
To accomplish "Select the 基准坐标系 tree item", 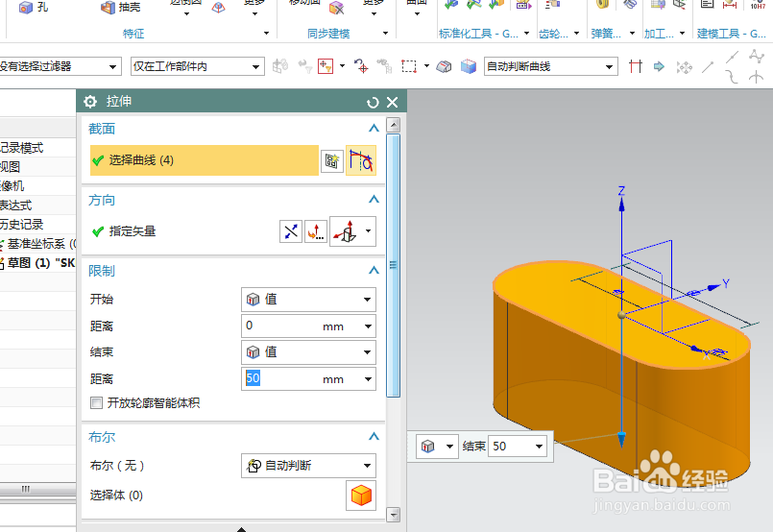I will click(37, 244).
